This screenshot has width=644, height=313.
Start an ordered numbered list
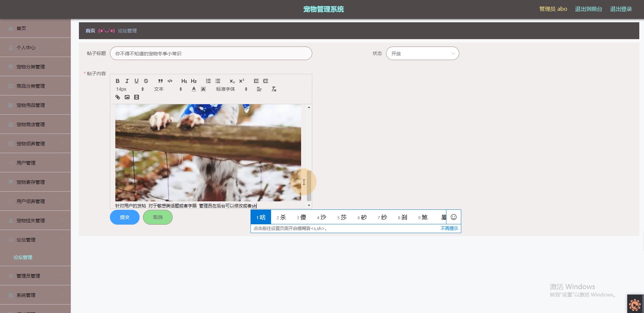click(208, 81)
